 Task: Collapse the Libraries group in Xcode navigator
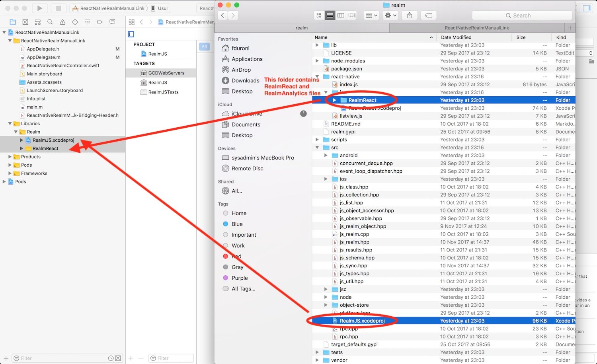tap(10, 124)
